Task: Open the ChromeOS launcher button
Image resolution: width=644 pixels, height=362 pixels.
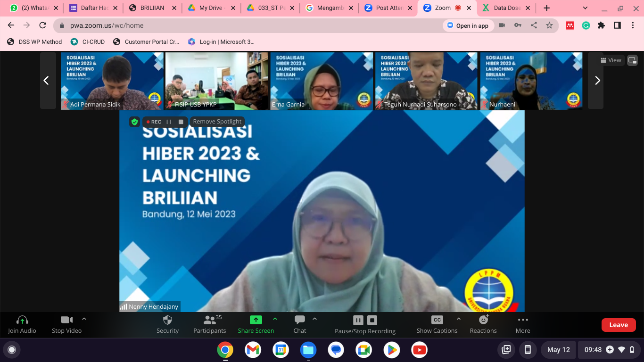Action: tap(12, 350)
